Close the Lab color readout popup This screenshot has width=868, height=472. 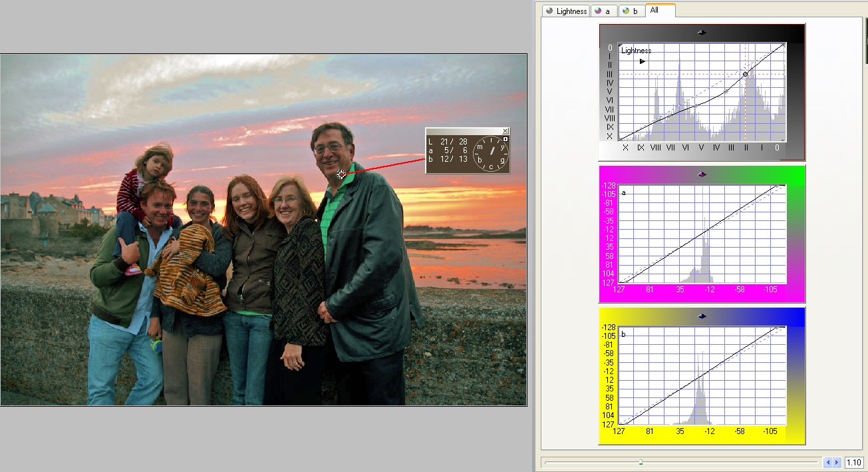(x=506, y=131)
